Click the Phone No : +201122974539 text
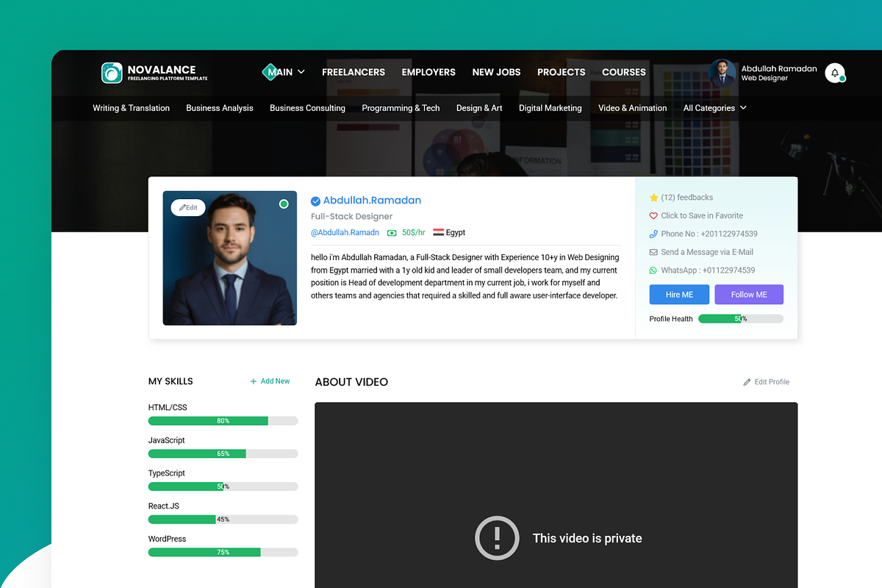 pos(709,234)
